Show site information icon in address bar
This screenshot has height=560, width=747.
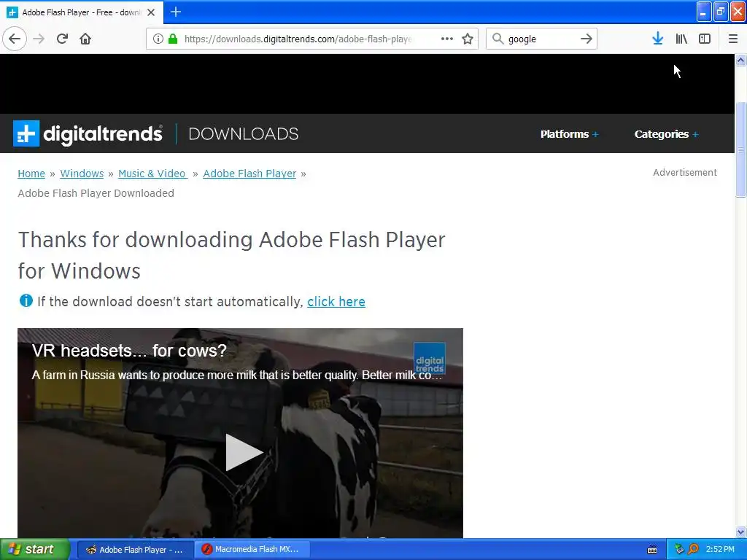point(158,39)
